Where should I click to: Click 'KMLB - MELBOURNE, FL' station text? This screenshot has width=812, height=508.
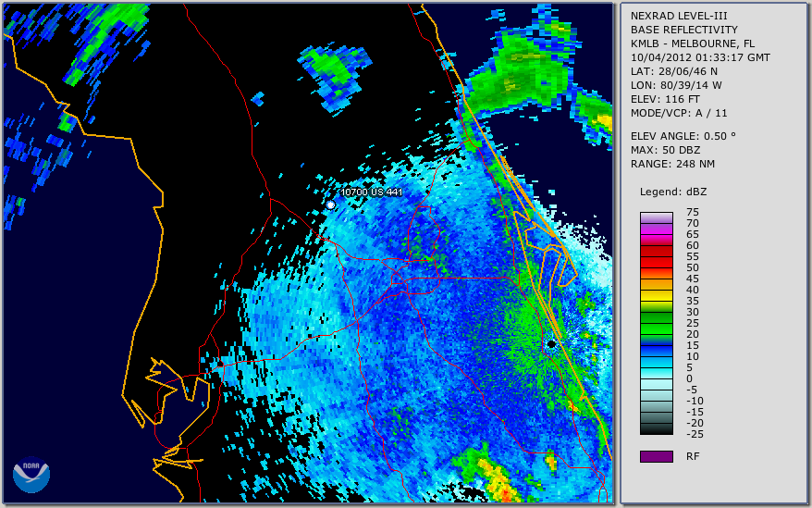(x=693, y=43)
